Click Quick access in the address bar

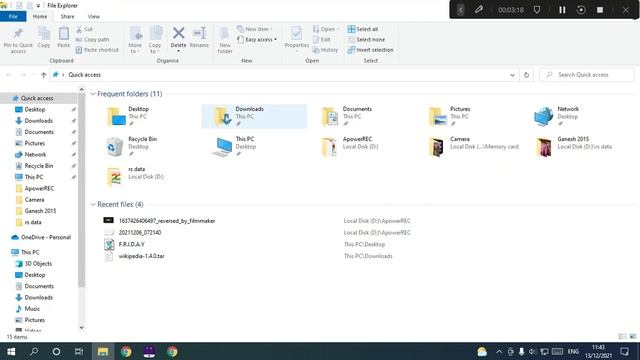(84, 75)
